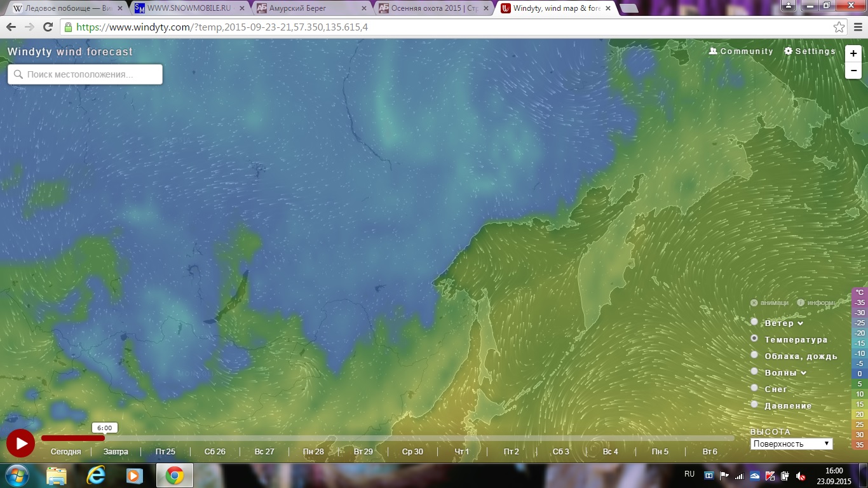Expand the Волны (waves) options chevron
This screenshot has height=488, width=868.
(x=804, y=373)
